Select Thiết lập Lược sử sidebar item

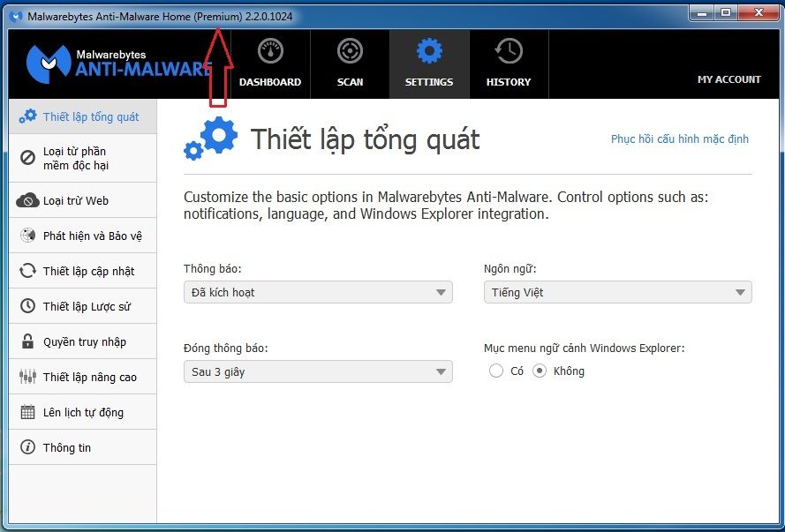[87, 306]
